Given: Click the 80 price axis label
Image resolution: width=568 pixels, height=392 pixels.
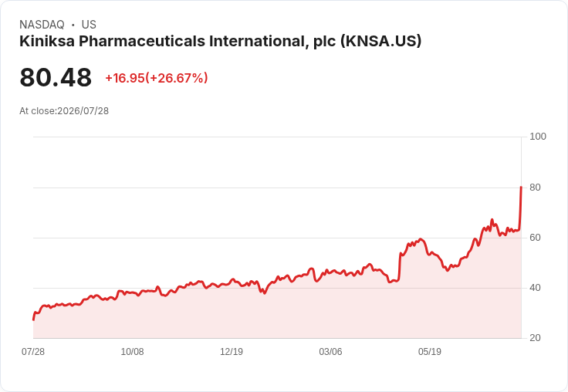Looking at the screenshot, I should [x=535, y=188].
